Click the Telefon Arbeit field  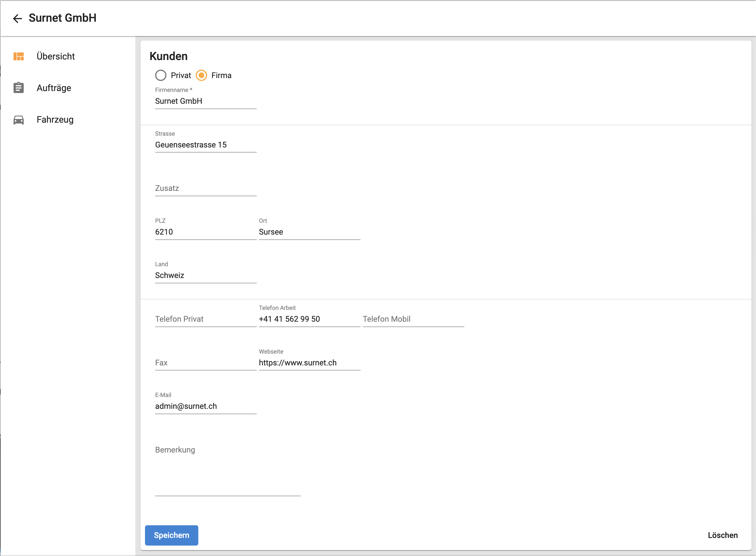tap(309, 319)
